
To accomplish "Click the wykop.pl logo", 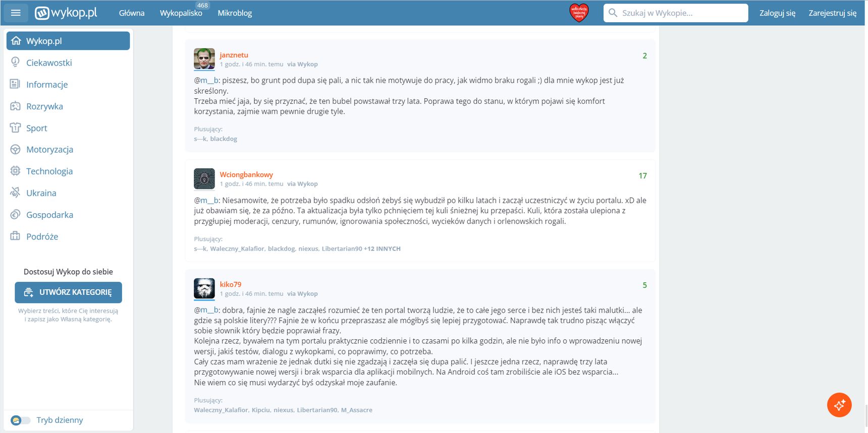I will pos(66,13).
